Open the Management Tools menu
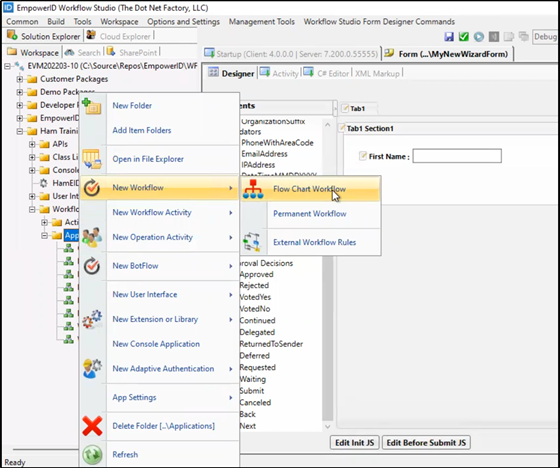Image resolution: width=560 pixels, height=468 pixels. [x=262, y=22]
